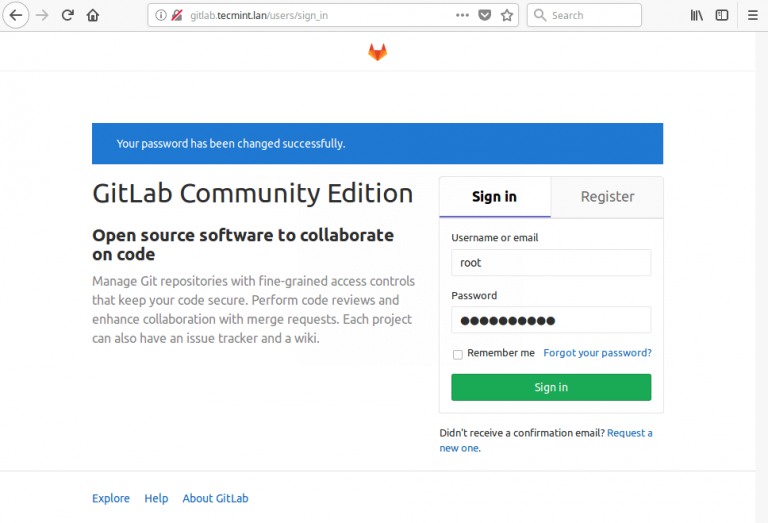Open the Explore footer link
Screen dimensions: 768x523
[x=111, y=498]
